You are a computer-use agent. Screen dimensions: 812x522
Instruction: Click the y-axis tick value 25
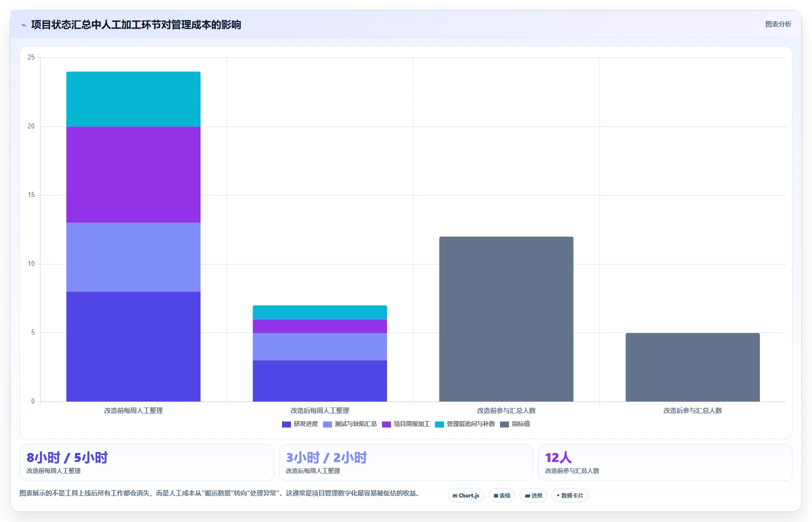pos(31,57)
